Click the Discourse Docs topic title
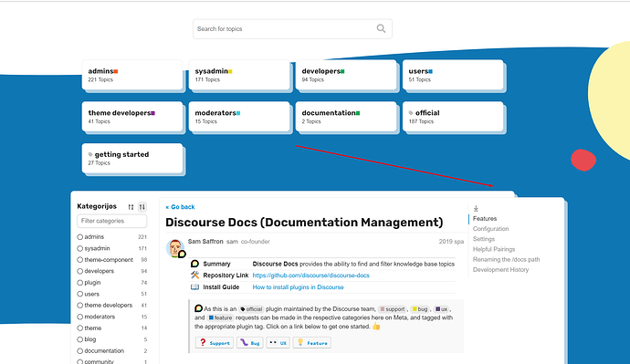Viewport: 630px width, 364px height. point(304,223)
